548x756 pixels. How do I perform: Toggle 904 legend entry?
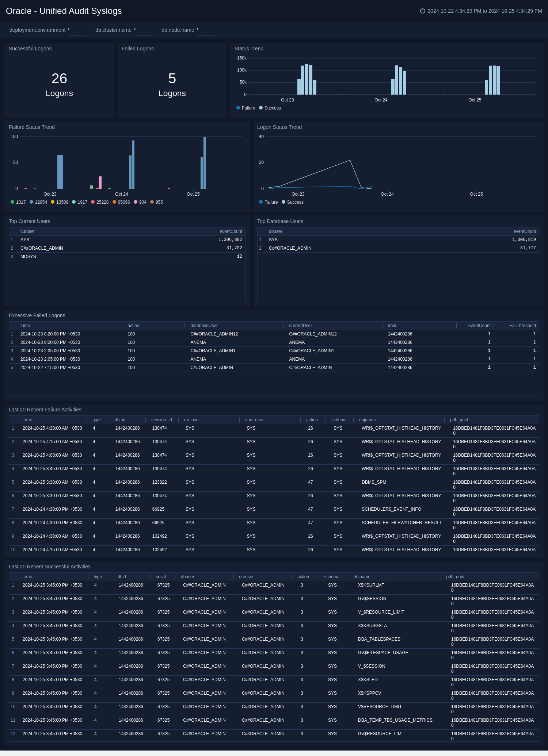pyautogui.click(x=140, y=202)
